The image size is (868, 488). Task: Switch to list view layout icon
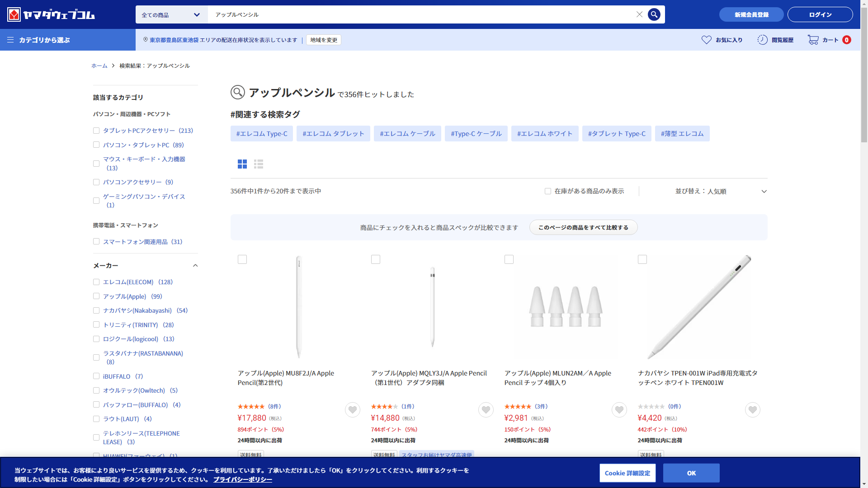[x=259, y=164]
